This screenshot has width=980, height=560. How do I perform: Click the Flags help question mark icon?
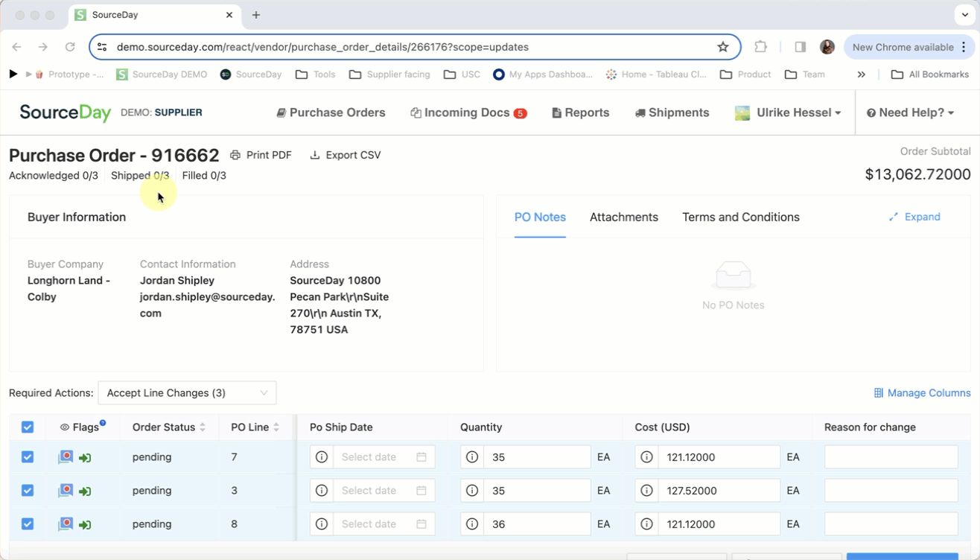click(x=103, y=423)
